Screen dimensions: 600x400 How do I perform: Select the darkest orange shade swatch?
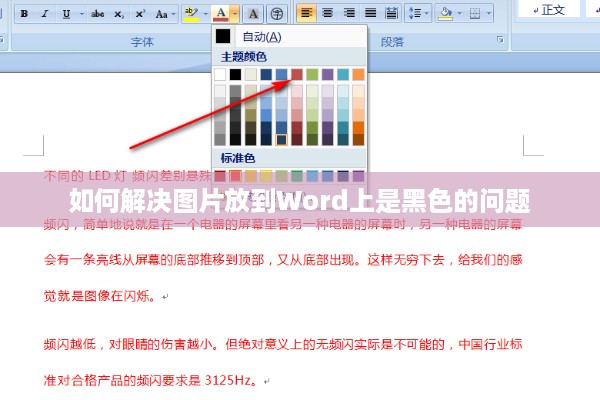point(358,139)
